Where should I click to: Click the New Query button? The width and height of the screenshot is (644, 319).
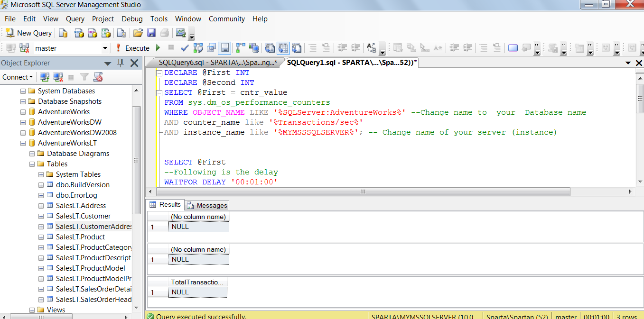tap(29, 33)
